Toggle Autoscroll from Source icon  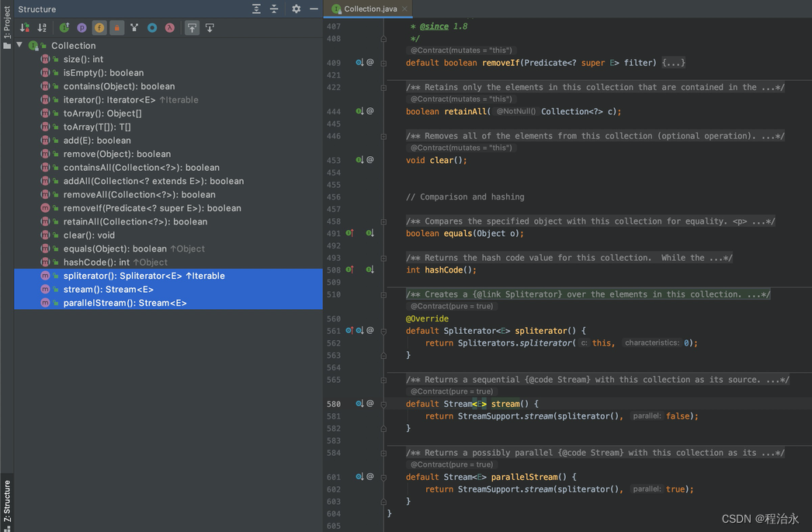[210, 28]
